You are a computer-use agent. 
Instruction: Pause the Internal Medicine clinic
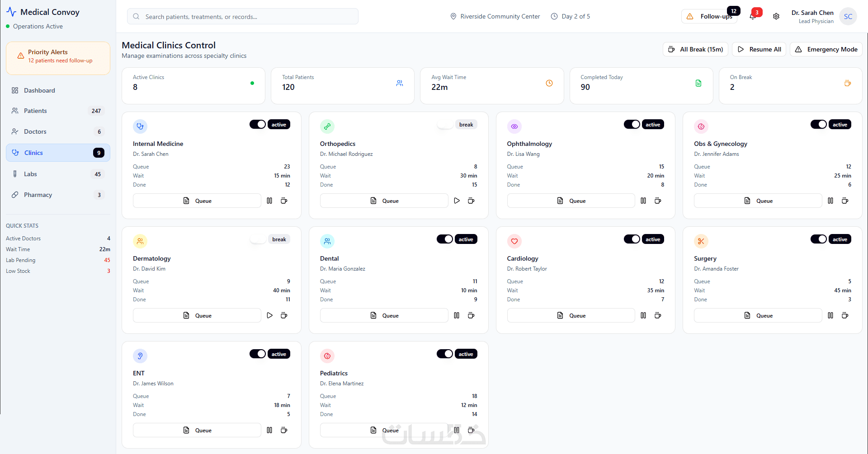tap(269, 201)
